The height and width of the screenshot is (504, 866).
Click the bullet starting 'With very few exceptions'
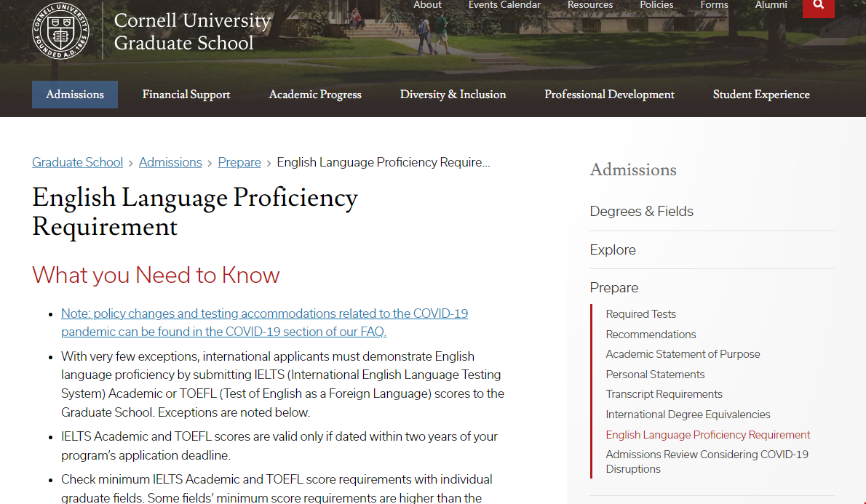(x=283, y=384)
